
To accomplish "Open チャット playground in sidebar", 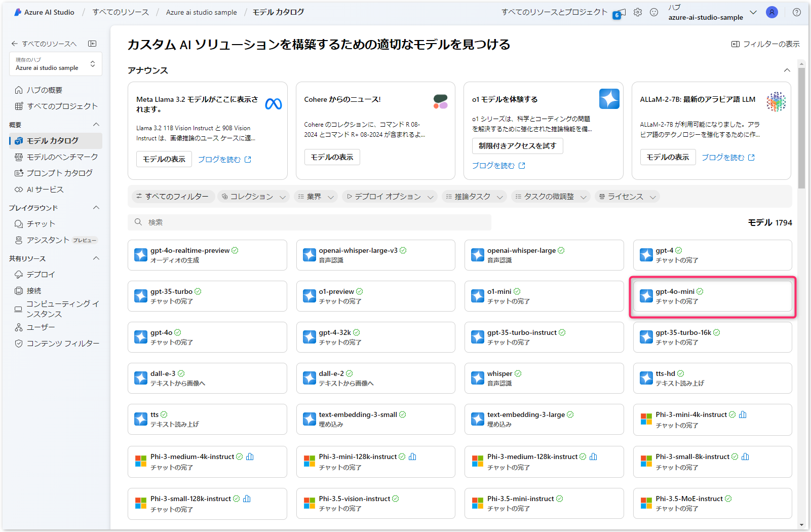I will click(x=56, y=224).
